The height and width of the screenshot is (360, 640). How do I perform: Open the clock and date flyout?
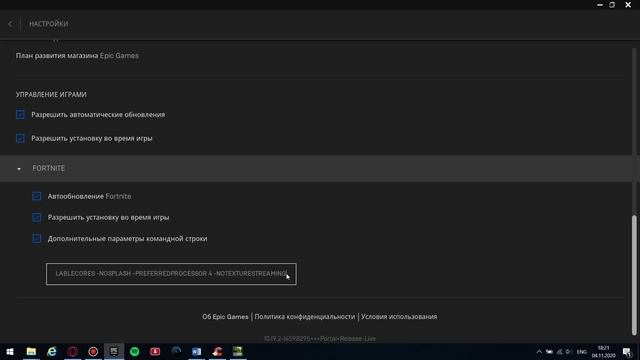[603, 352]
